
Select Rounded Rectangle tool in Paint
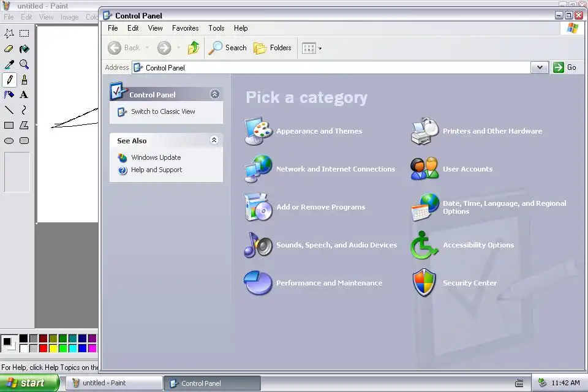pos(24,141)
